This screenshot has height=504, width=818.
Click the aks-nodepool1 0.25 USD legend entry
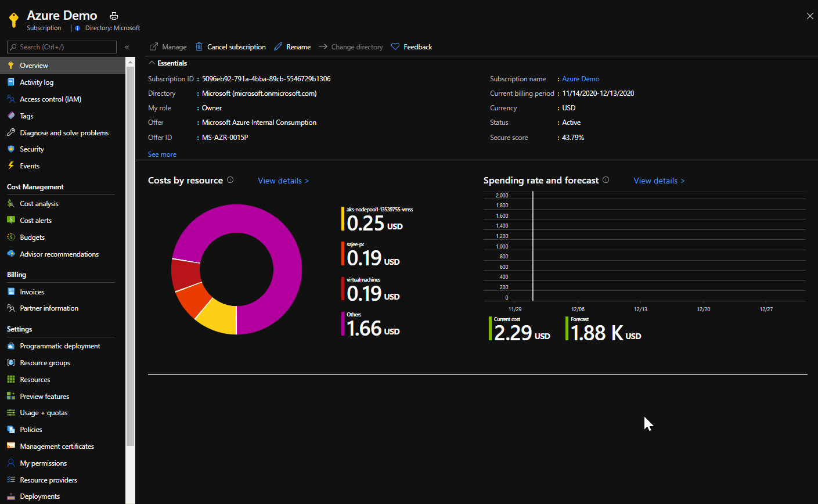click(x=377, y=219)
